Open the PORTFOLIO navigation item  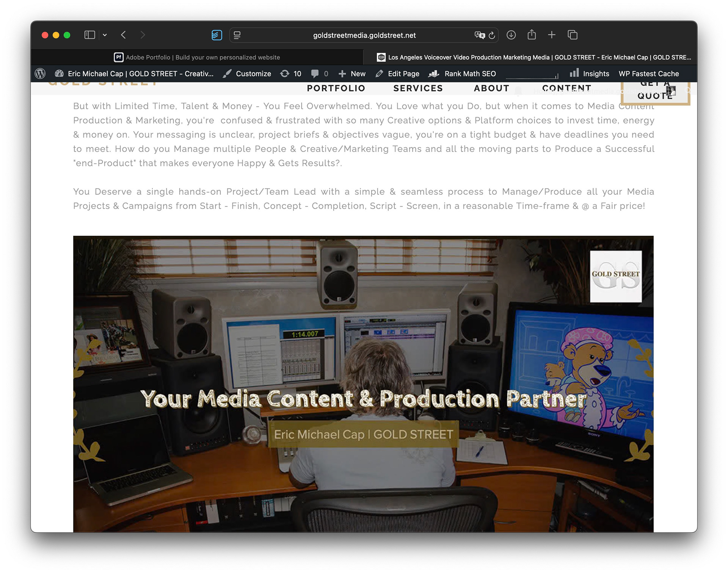point(336,88)
